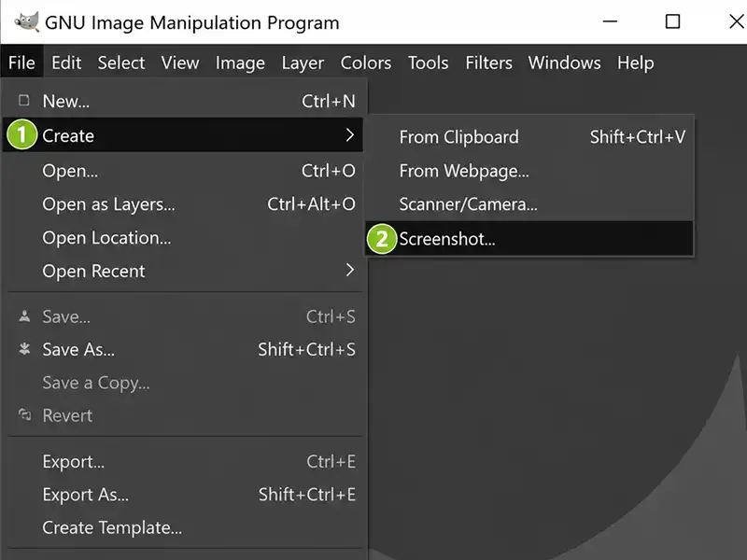The width and height of the screenshot is (747, 560).
Task: Choose Save a Copy...
Action: [x=183, y=383]
